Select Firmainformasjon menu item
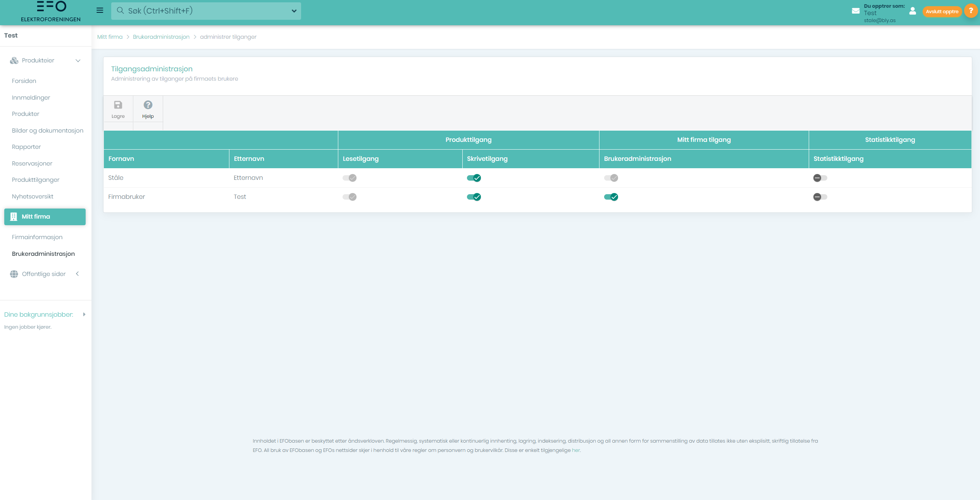Image resolution: width=980 pixels, height=500 pixels. click(x=37, y=237)
